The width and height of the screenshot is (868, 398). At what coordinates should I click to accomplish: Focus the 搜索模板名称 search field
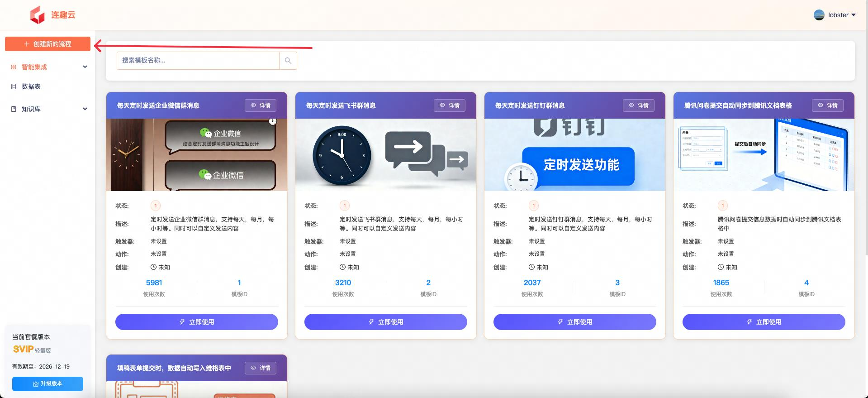198,61
